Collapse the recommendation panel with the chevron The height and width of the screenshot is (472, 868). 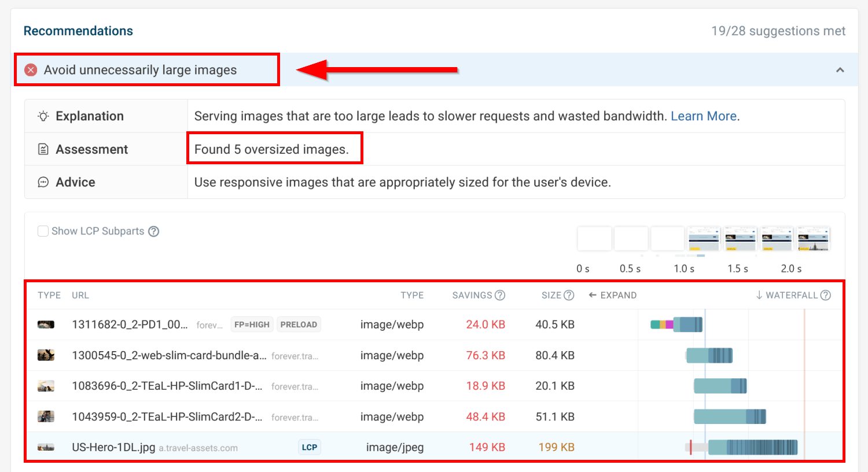tap(840, 69)
